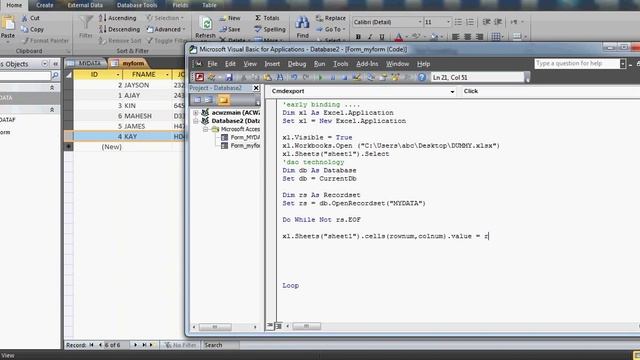Click the Reset stop icon in VBA toolbar
Screen dimensions: 640x360
click(344, 77)
